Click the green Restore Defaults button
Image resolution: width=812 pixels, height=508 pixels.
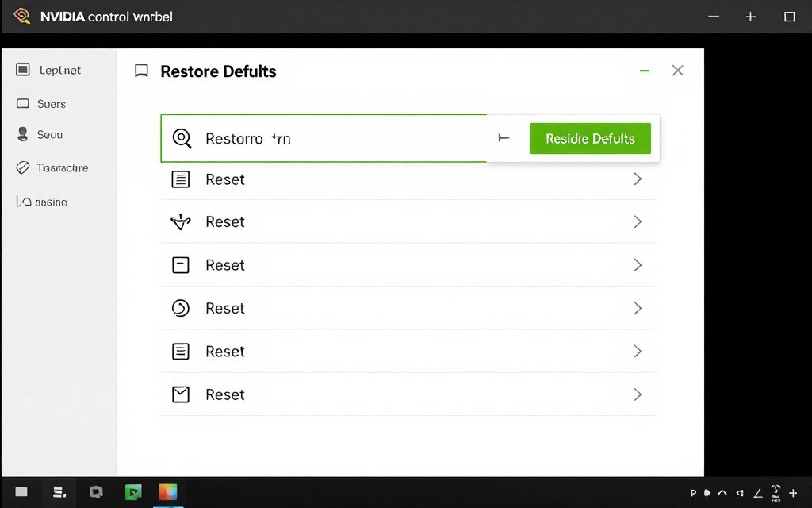tap(590, 138)
